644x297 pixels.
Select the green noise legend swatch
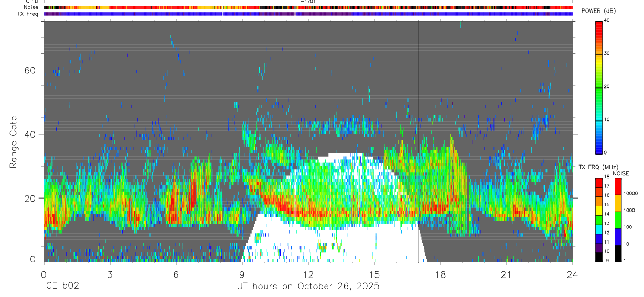tap(618, 219)
